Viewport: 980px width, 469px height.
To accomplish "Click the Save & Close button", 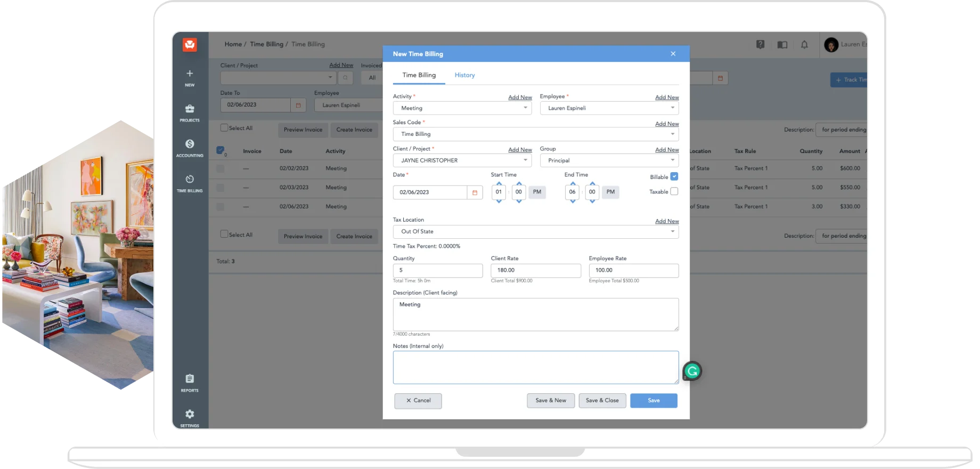I will coord(602,401).
